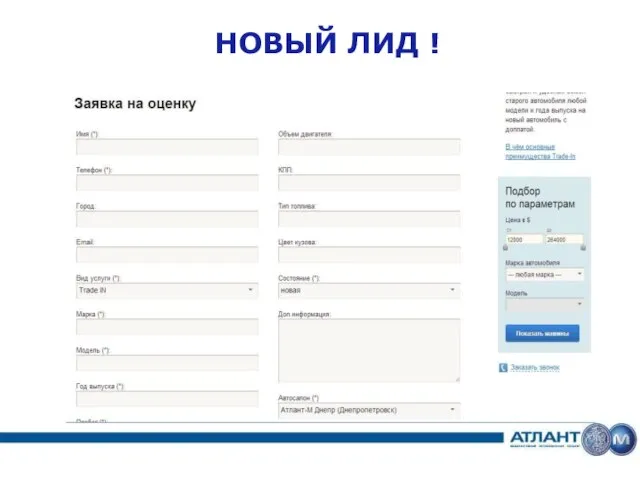Select the Email input field
The height and width of the screenshot is (480, 640).
[x=167, y=255]
